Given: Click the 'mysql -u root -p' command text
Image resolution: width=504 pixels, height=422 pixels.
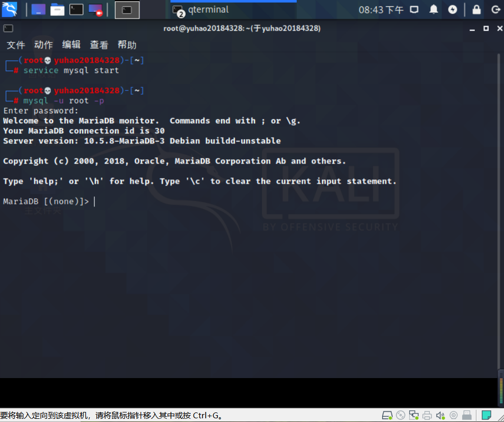Looking at the screenshot, I should [x=64, y=101].
